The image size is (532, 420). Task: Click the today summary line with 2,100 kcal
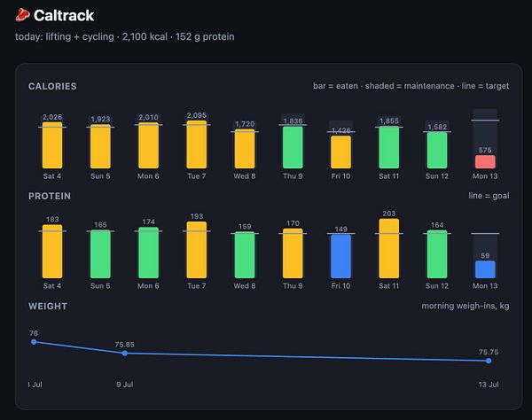[124, 36]
